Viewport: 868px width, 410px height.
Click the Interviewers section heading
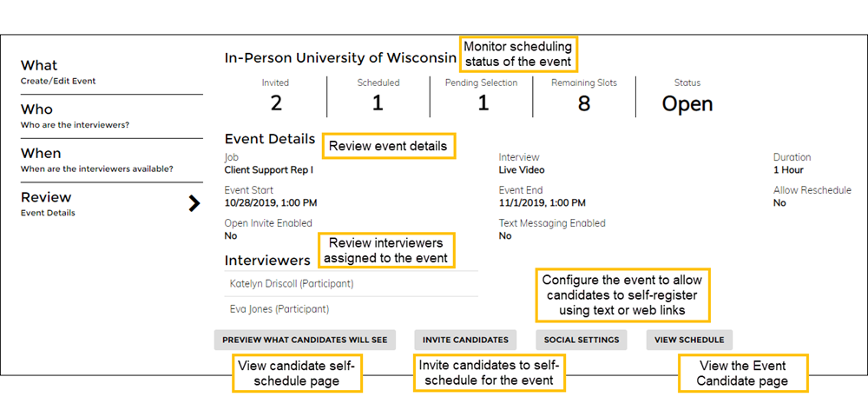[267, 260]
